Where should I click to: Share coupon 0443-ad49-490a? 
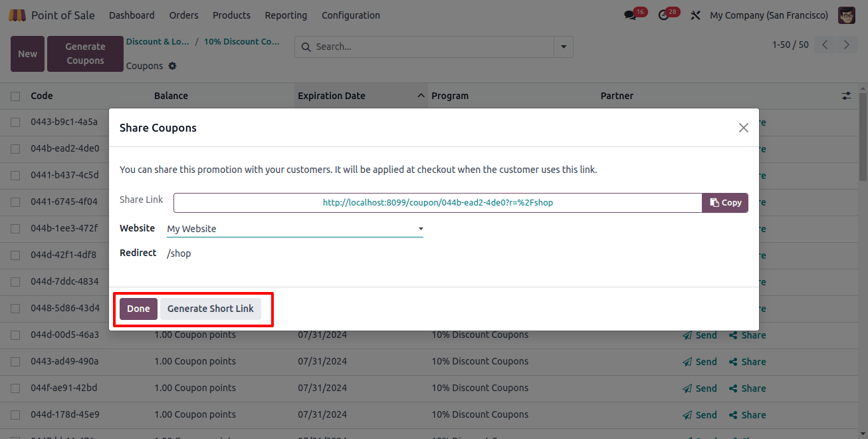[x=748, y=362]
